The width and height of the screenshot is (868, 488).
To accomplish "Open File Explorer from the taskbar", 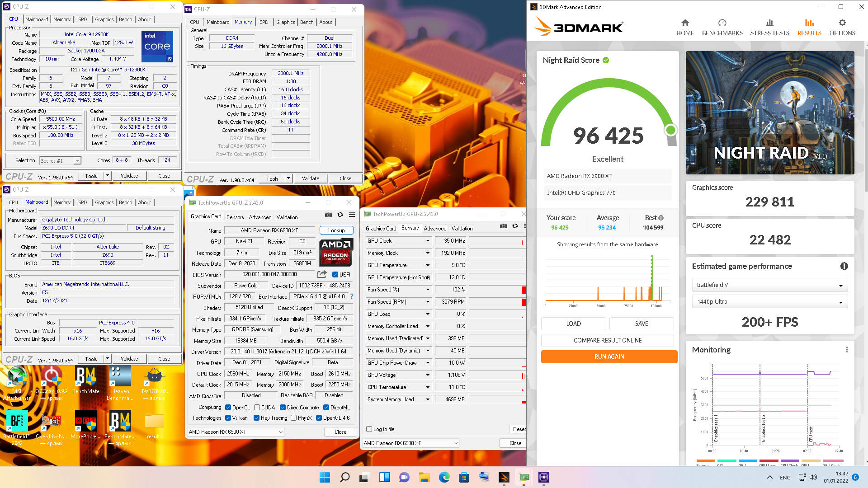I will click(x=425, y=477).
